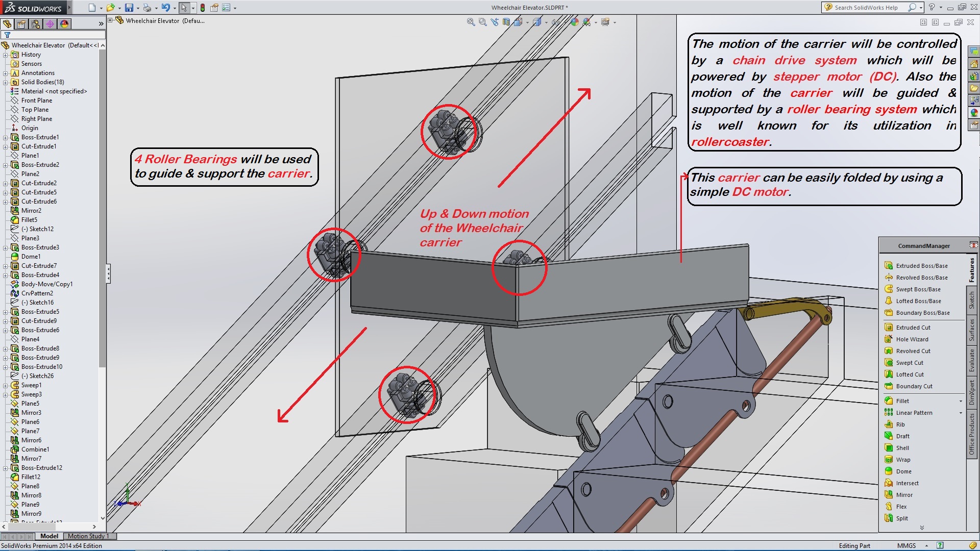Image resolution: width=980 pixels, height=551 pixels.
Task: Click the Undo arrow icon
Action: pyautogui.click(x=165, y=8)
